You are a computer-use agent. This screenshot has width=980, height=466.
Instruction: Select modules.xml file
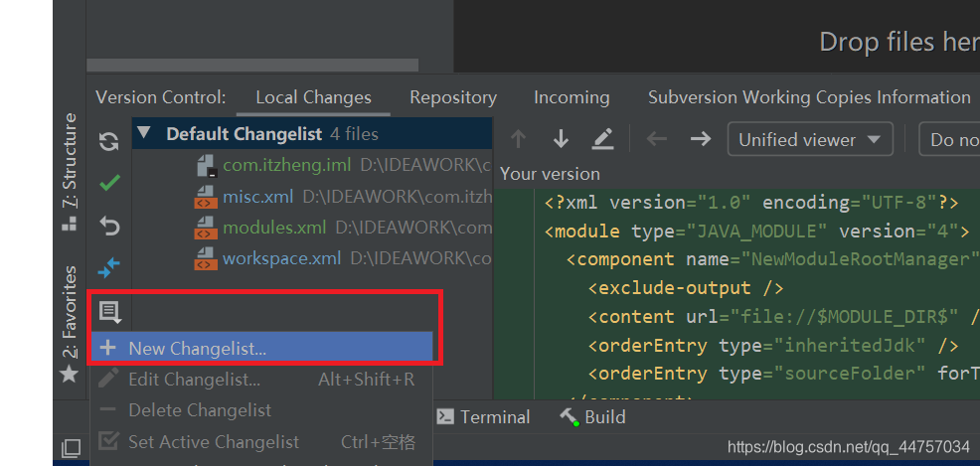[273, 228]
